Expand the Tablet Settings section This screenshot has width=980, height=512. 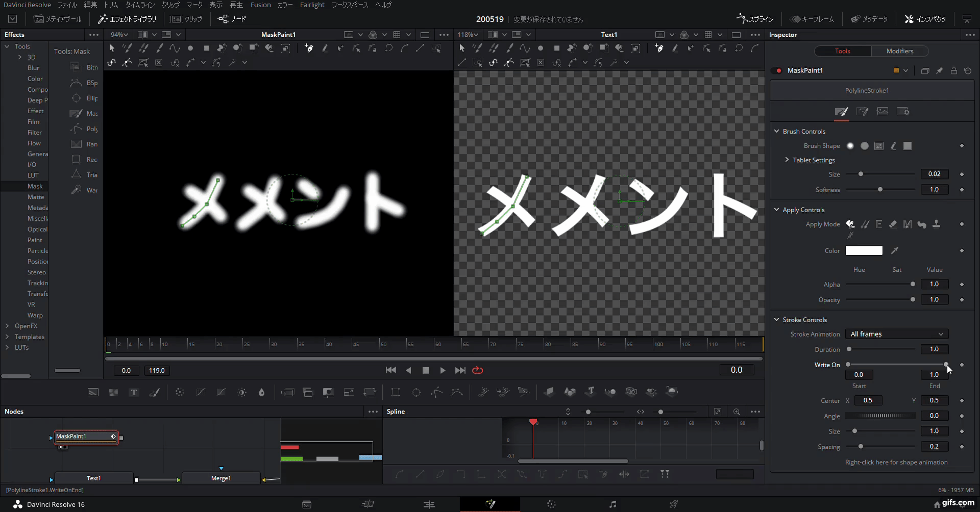(787, 160)
